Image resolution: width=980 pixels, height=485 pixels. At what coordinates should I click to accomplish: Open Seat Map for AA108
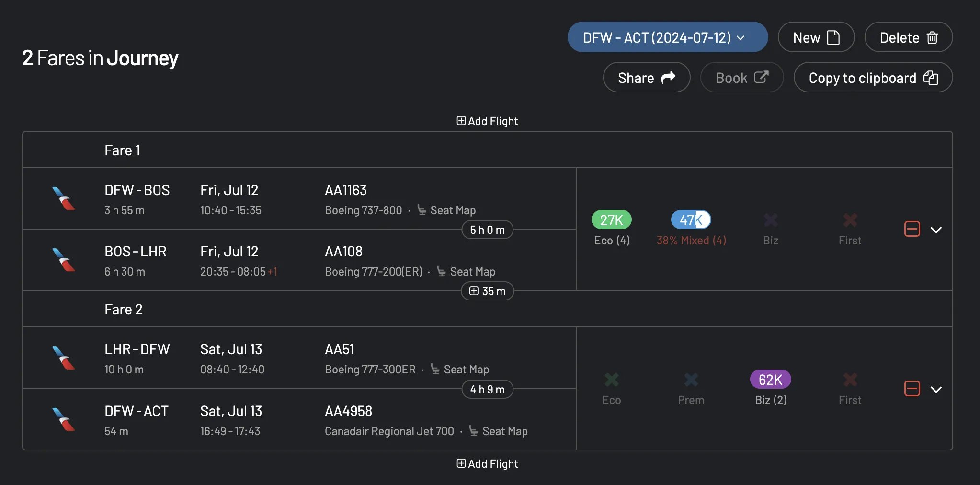[x=466, y=272]
